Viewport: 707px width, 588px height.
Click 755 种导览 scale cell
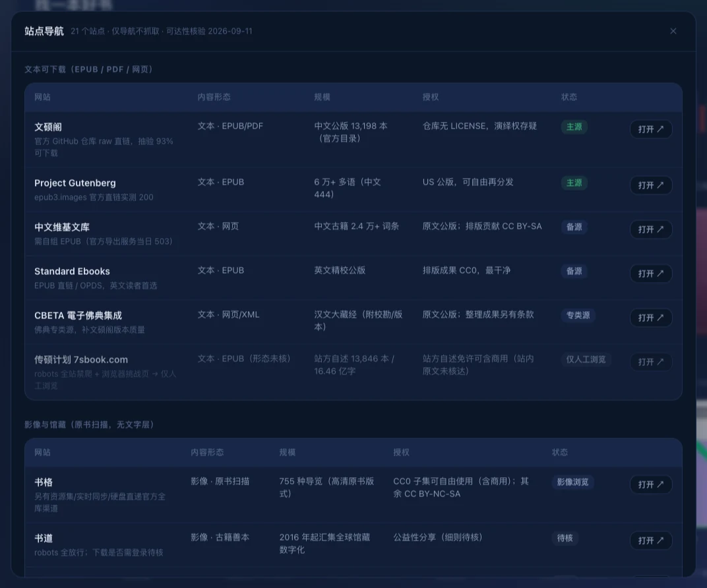pyautogui.click(x=326, y=488)
